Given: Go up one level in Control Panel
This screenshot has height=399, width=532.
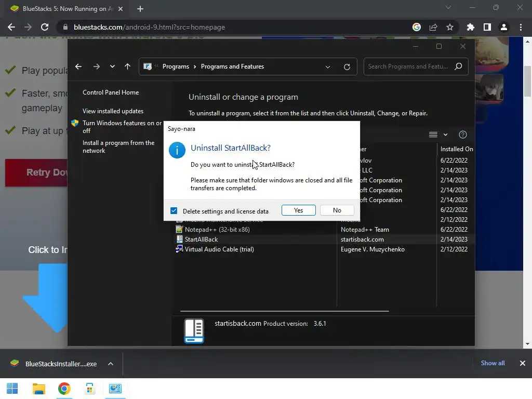Looking at the screenshot, I should pyautogui.click(x=127, y=66).
